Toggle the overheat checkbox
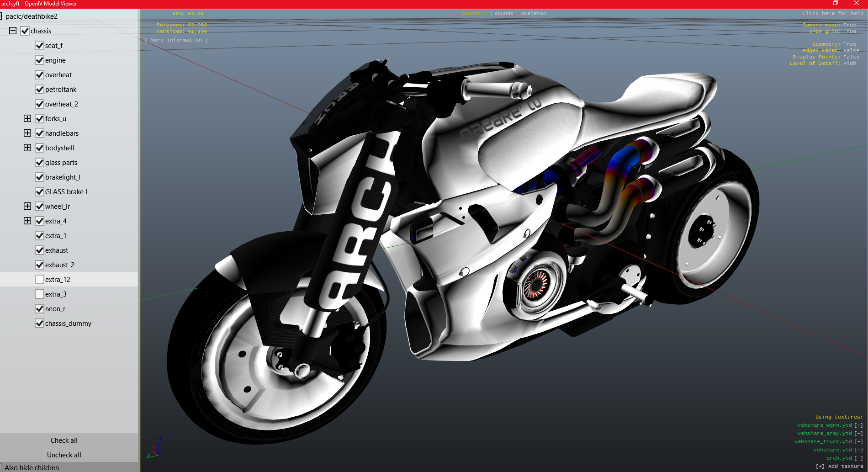Image resolution: width=868 pixels, height=472 pixels. point(40,74)
